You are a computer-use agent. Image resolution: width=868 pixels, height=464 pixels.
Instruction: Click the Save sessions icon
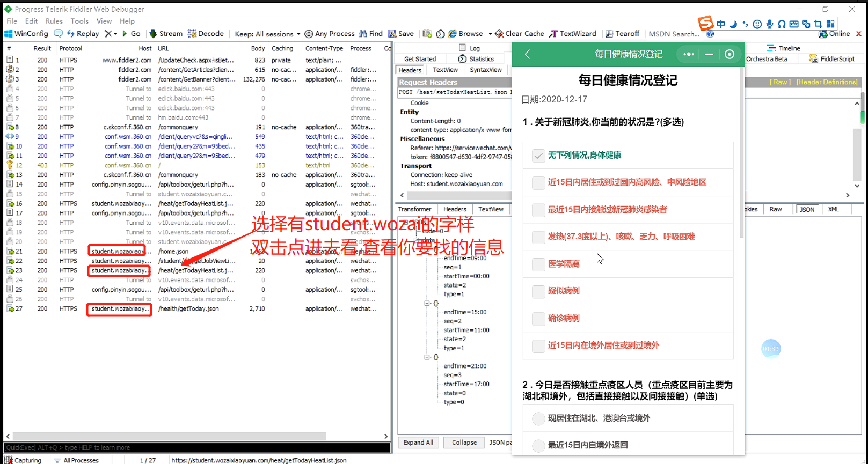(401, 33)
